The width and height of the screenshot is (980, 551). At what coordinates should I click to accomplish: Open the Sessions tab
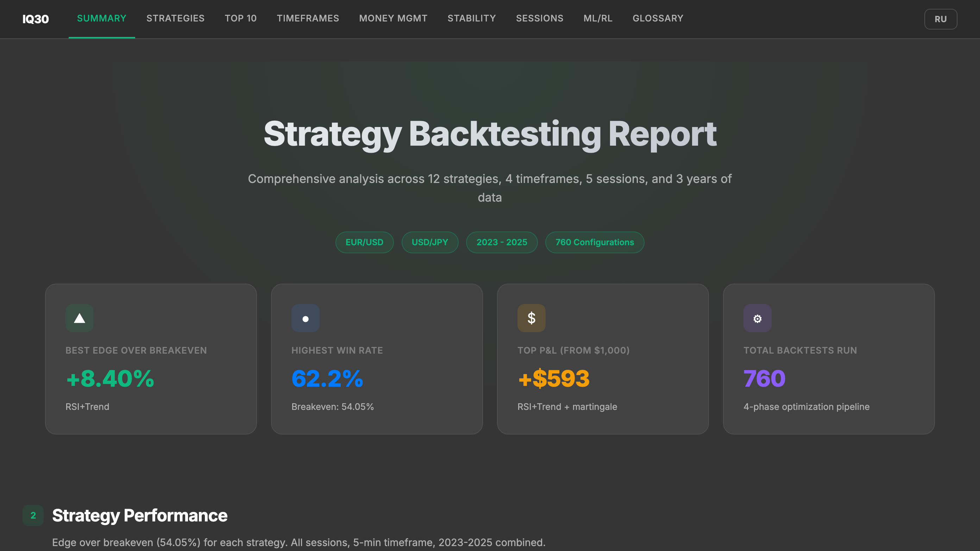point(539,18)
